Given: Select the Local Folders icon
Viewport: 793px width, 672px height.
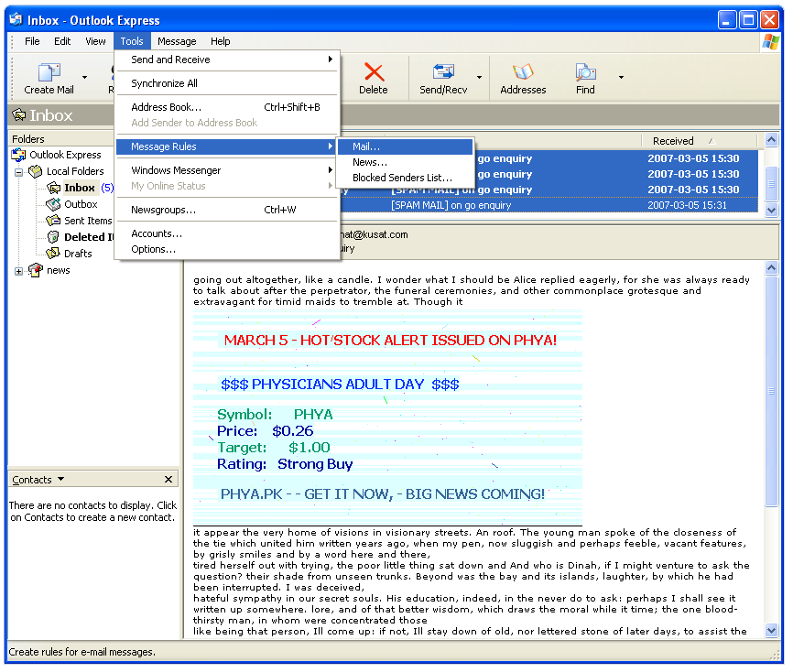Looking at the screenshot, I should (x=36, y=171).
